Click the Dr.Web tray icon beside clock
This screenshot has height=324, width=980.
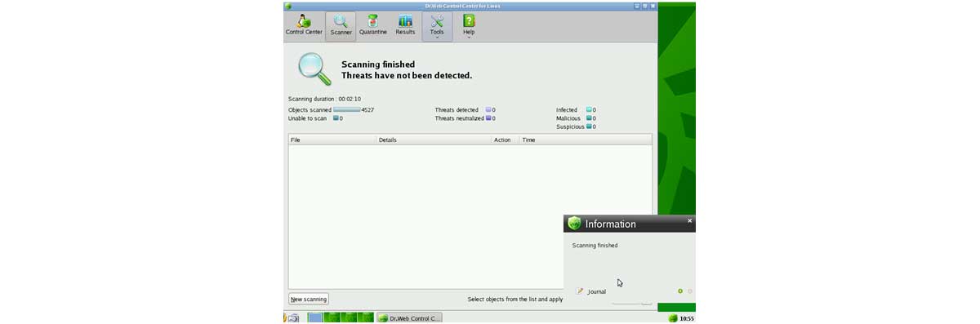[x=673, y=318]
